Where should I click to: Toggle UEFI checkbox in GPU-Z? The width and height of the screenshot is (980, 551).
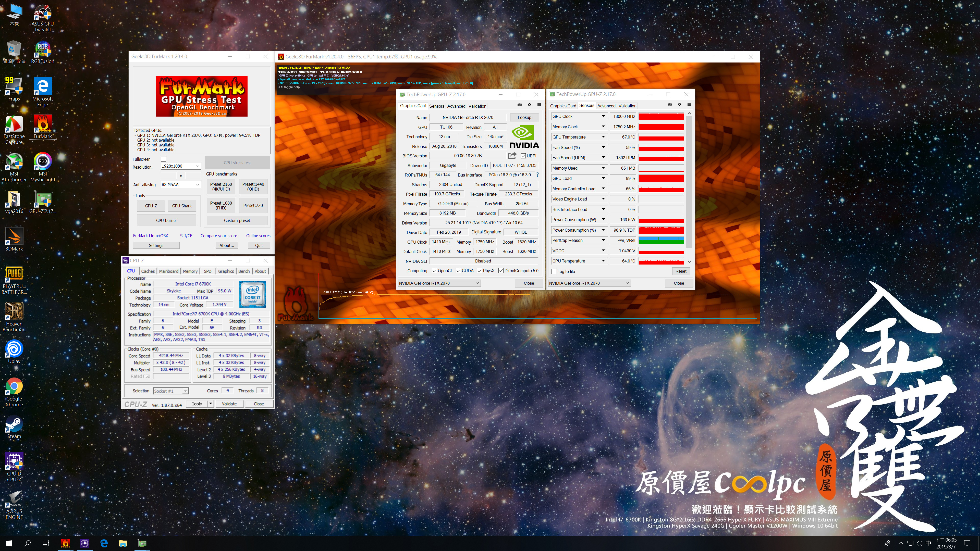(x=523, y=156)
